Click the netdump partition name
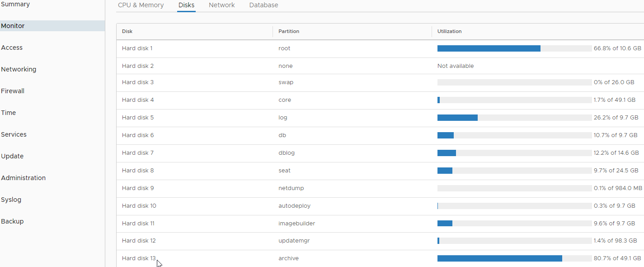644x267 pixels. (x=291, y=188)
